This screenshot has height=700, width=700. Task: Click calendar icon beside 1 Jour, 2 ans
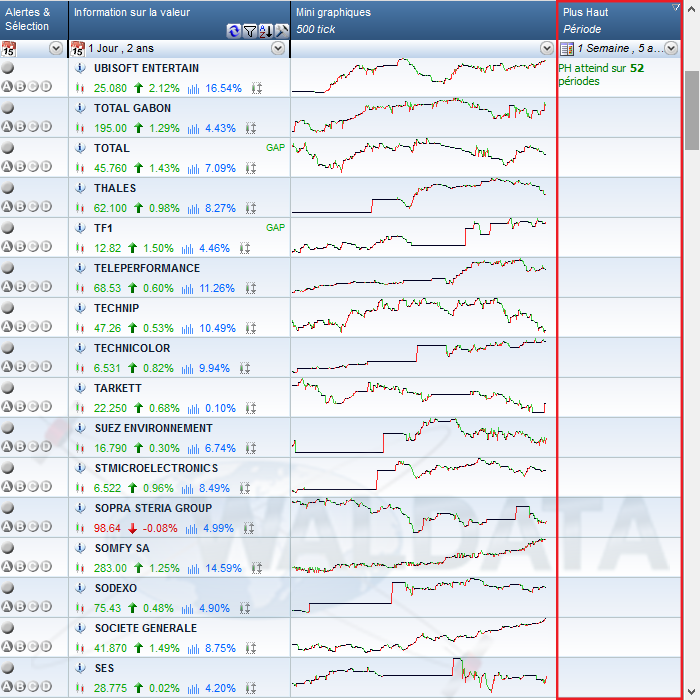[78, 48]
